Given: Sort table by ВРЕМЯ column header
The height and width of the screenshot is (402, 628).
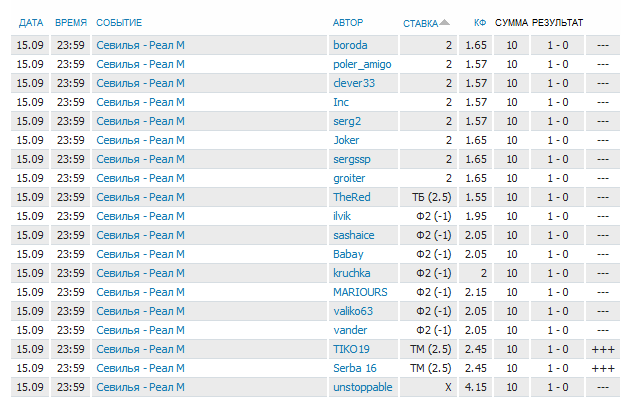Looking at the screenshot, I should click(x=71, y=23).
